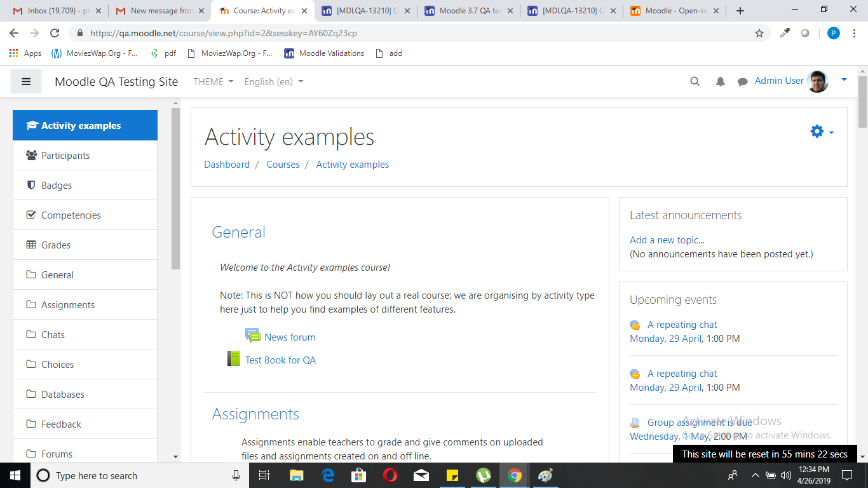Go to the Feedback section in sidebar
This screenshot has width=868, height=488.
point(85,424)
